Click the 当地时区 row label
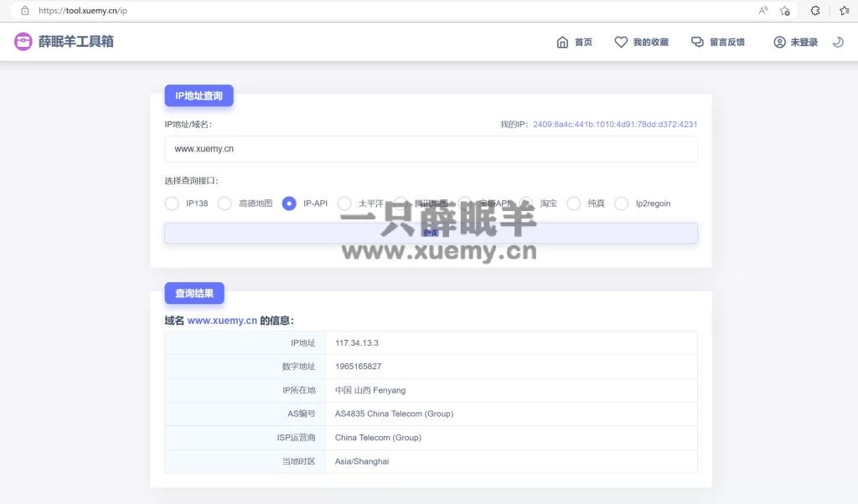Viewport: 858px width, 504px height. pos(299,461)
